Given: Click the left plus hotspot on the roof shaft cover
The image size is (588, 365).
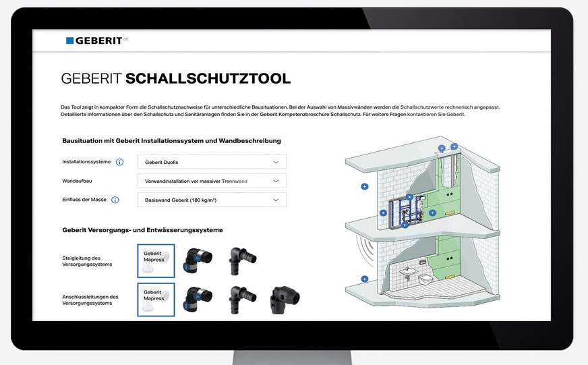Looking at the screenshot, I should [x=442, y=148].
